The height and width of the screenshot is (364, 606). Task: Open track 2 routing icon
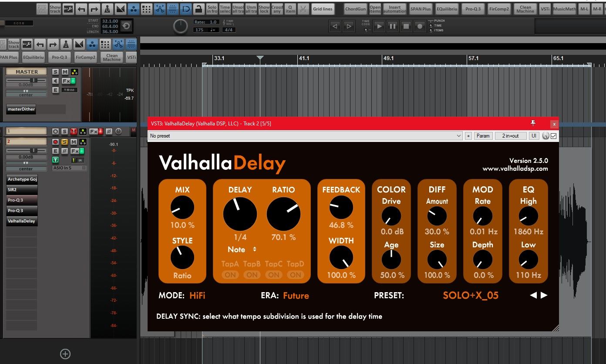[x=83, y=142]
